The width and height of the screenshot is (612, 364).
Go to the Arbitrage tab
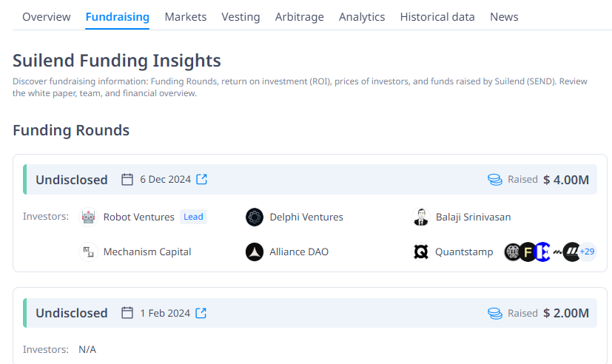300,17
